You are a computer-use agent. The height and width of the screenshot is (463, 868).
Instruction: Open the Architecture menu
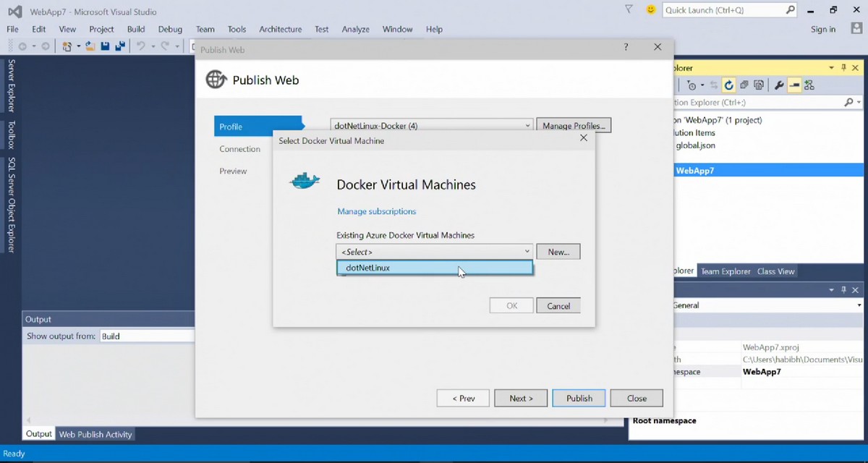coord(281,29)
